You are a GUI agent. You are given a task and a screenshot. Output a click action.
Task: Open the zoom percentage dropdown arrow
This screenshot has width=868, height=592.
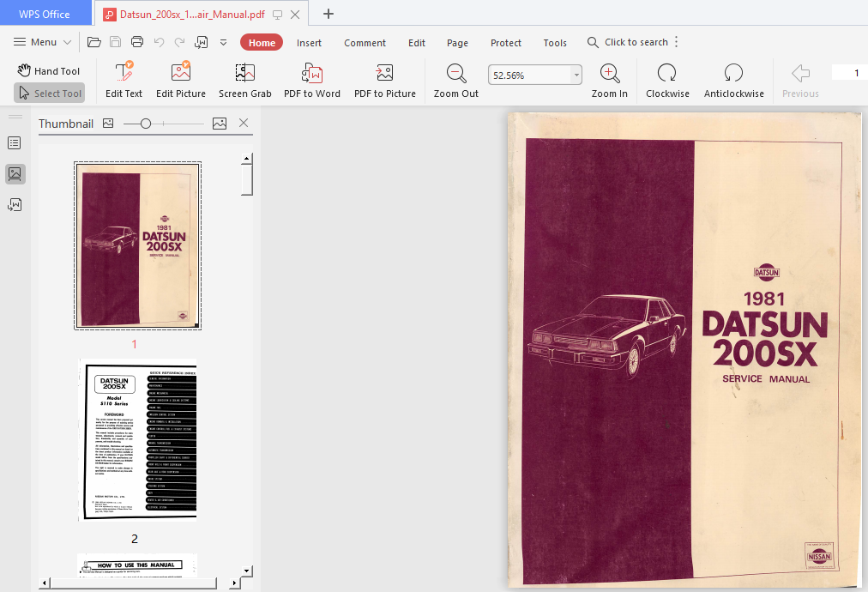click(x=576, y=75)
